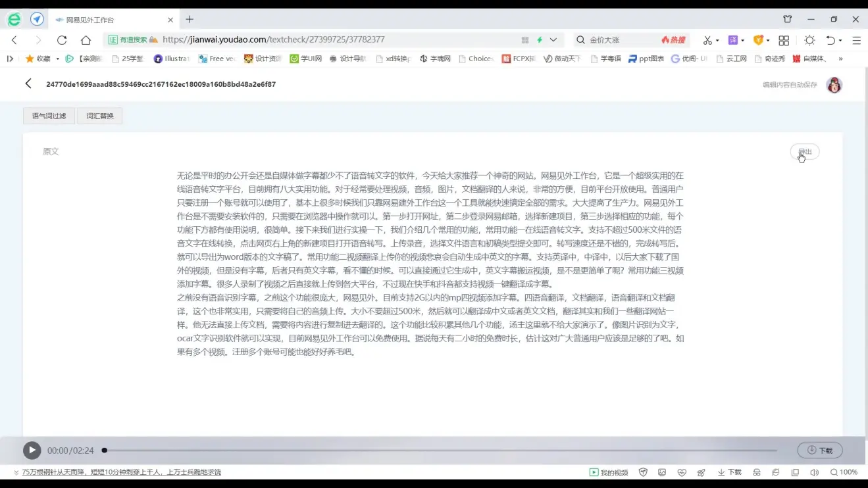
Task: Expand the scissors tool dropdown arrow
Action: [x=717, y=41]
